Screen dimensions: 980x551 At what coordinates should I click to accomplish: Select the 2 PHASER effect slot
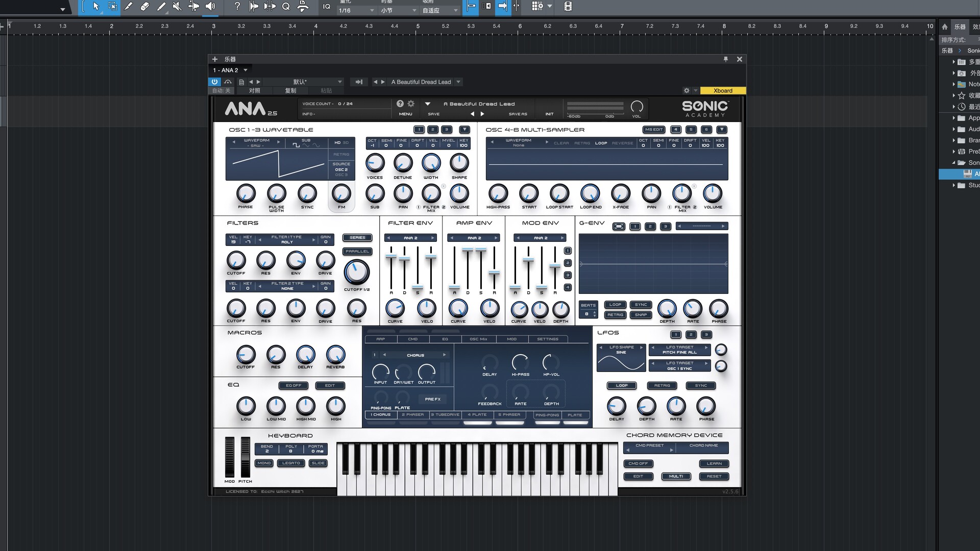click(412, 415)
